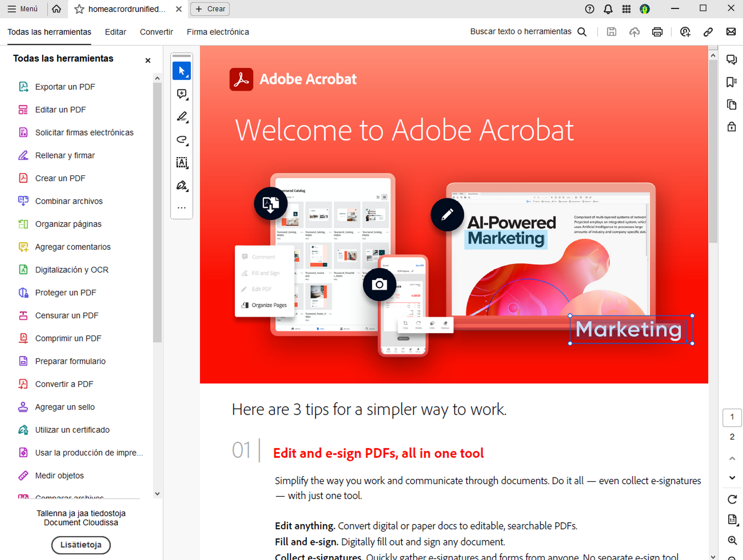Click the send by email icon
The width and height of the screenshot is (743, 560).
(x=731, y=32)
